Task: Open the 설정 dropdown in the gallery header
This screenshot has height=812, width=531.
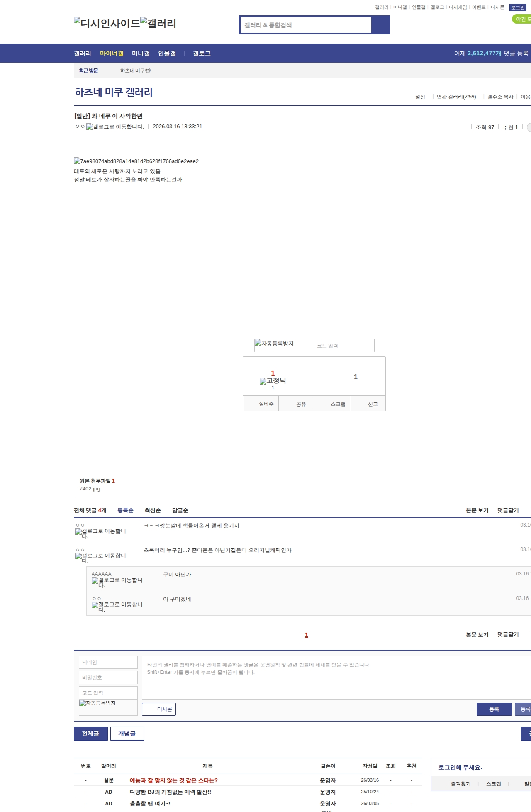Action: coord(420,97)
